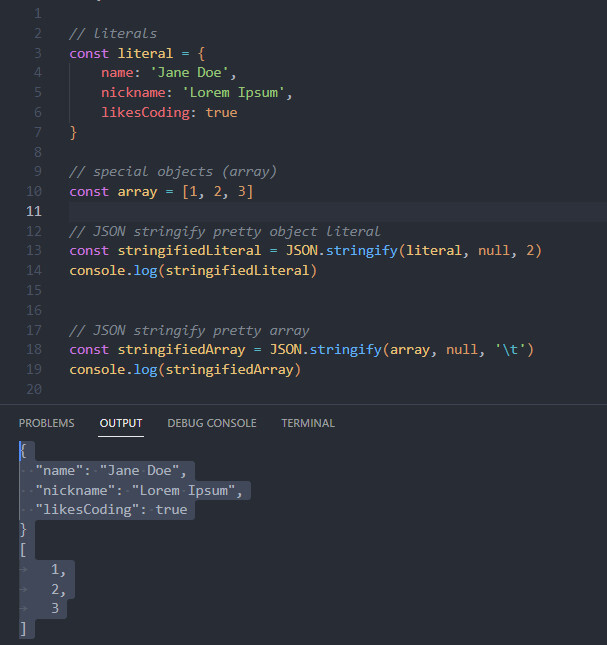This screenshot has width=607, height=645.
Task: Open the DEBUG CONSOLE tab
Action: (x=212, y=423)
